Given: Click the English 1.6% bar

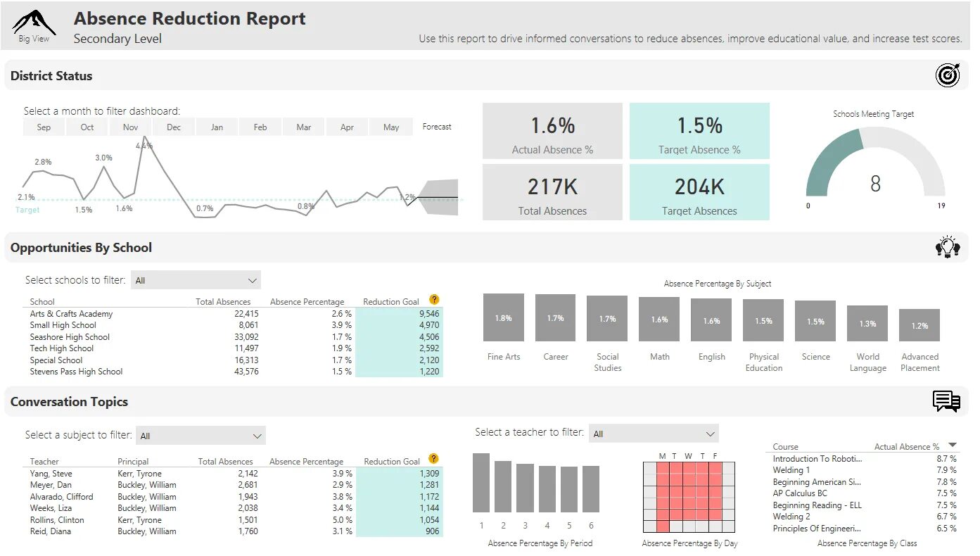Looking at the screenshot, I should click(711, 320).
